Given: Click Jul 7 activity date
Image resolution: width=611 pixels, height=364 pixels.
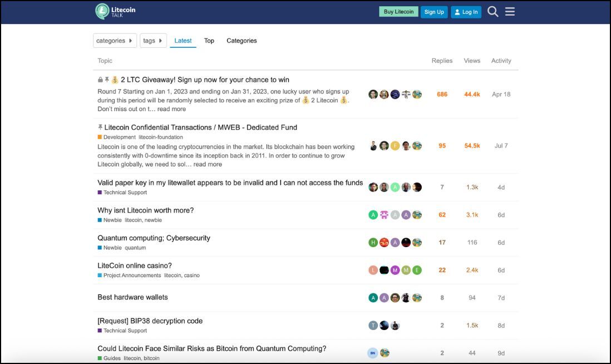Looking at the screenshot, I should coord(501,146).
